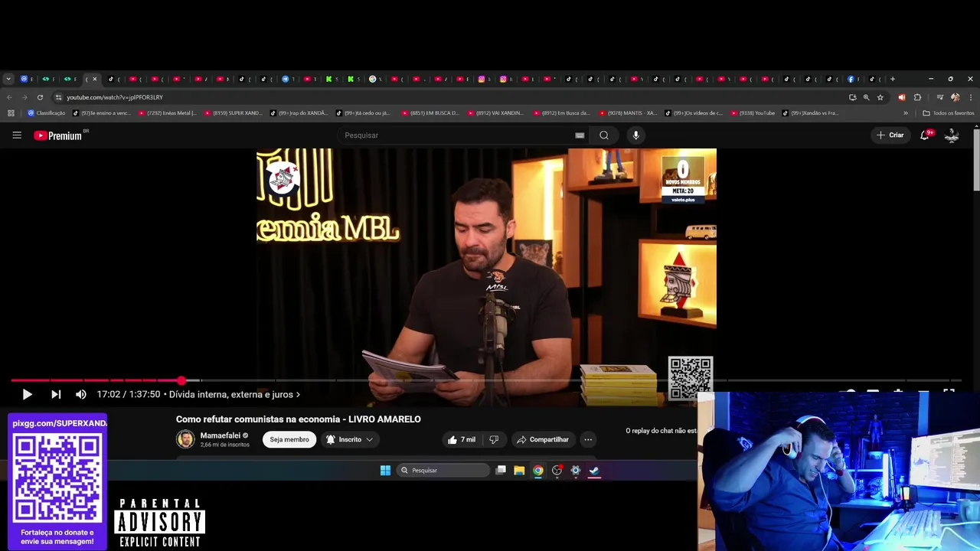Open Chrome tab search arrow
Viewport: 980px width, 551px height.
8,79
